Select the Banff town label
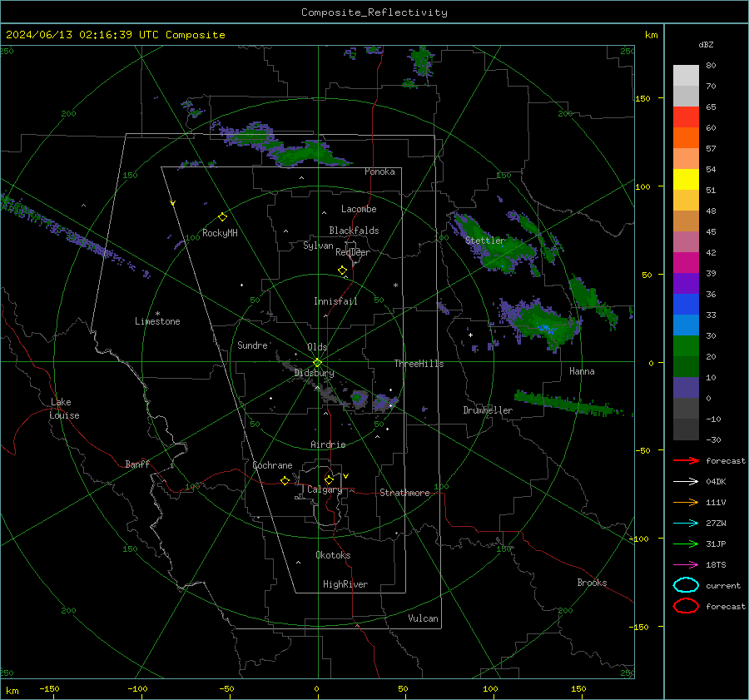749x700 pixels. (137, 464)
